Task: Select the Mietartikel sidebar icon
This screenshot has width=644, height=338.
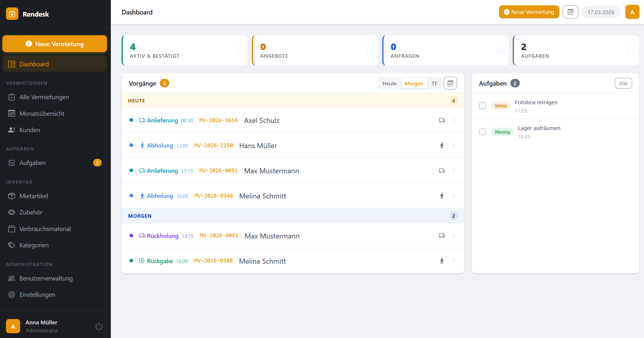Action: pyautogui.click(x=12, y=196)
